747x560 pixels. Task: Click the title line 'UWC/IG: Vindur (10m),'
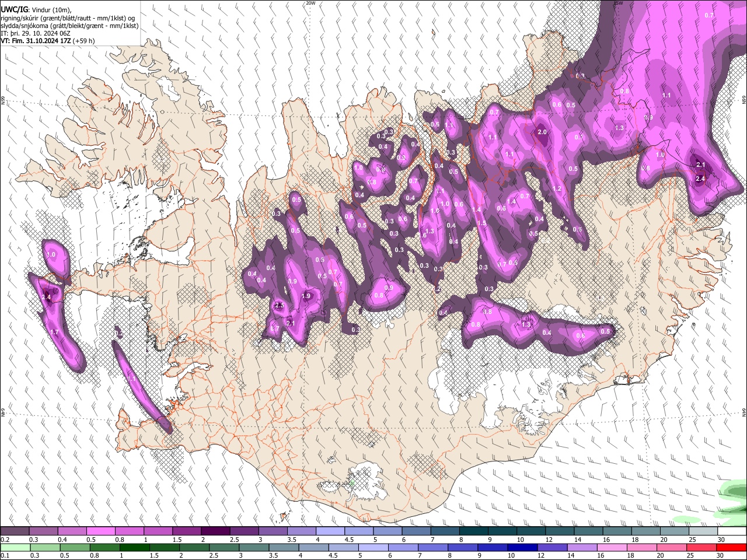[x=36, y=10]
